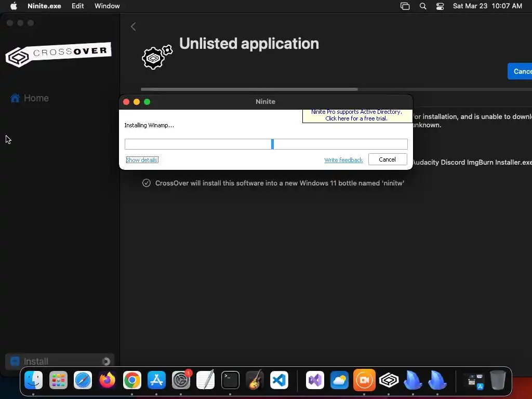This screenshot has width=532, height=399.
Task: Open the Weather app from the Dock
Action: coord(340,380)
